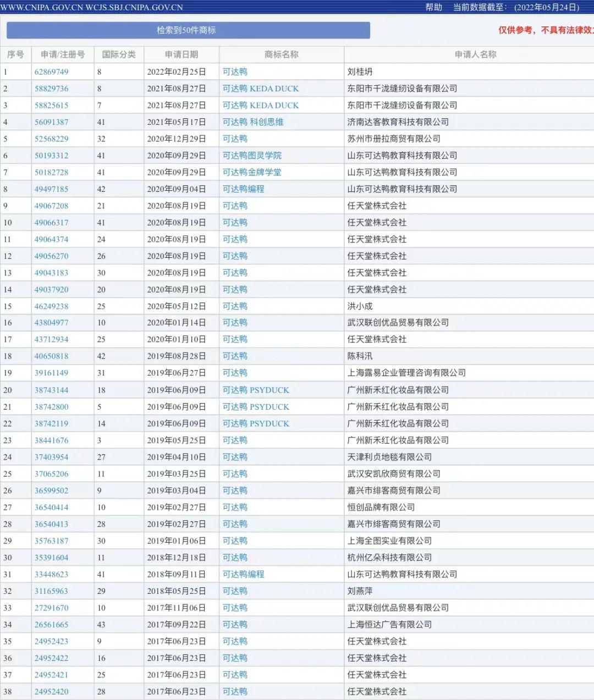The height and width of the screenshot is (700, 594).
Task: Select date 2021年05月17日
Action: (177, 122)
